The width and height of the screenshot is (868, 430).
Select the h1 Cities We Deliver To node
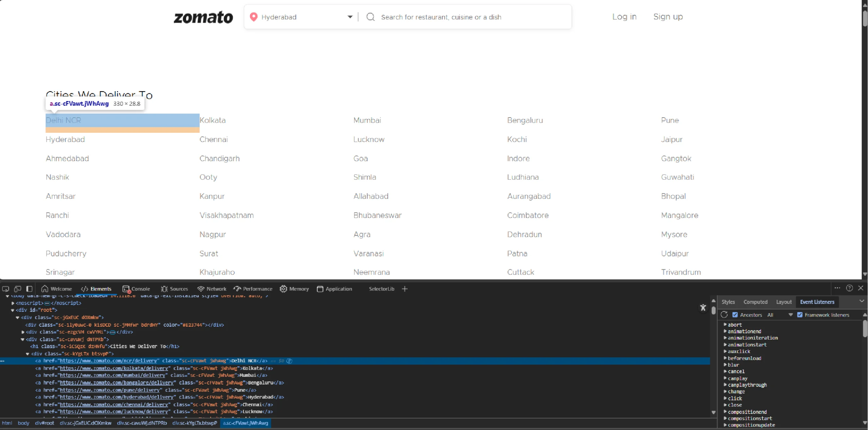tap(105, 346)
